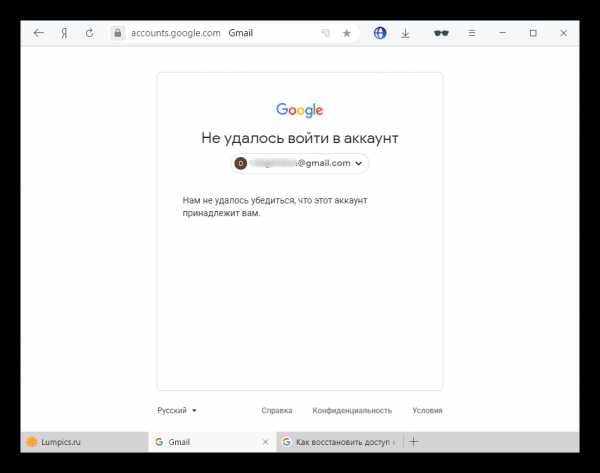The image size is (600, 473).
Task: Open Yandex home via the Я icon
Action: 64,33
